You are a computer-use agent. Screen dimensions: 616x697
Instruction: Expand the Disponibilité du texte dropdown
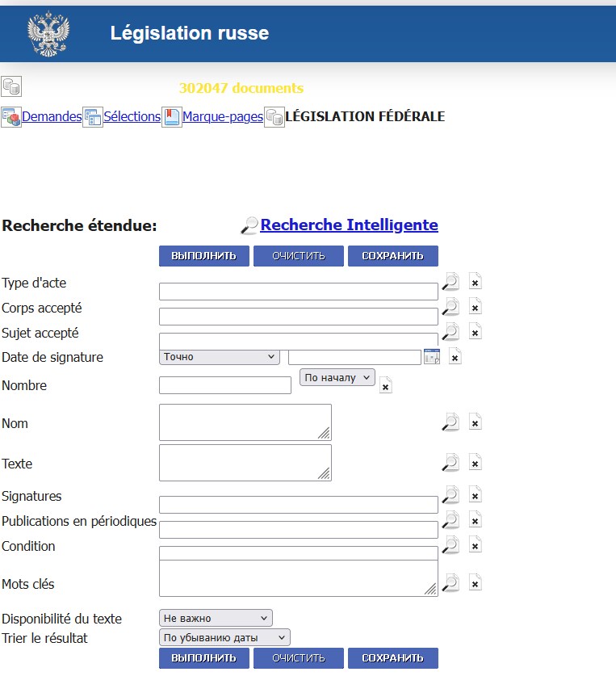coord(216,619)
